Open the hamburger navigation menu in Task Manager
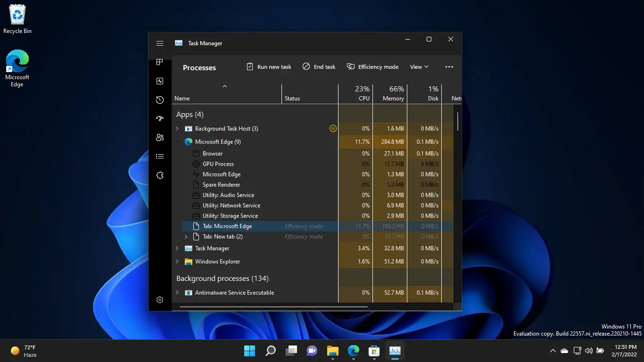 point(160,43)
